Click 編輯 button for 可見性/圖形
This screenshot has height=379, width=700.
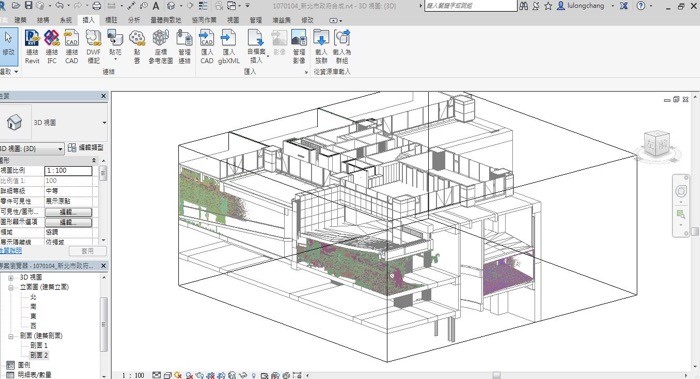pyautogui.click(x=68, y=212)
